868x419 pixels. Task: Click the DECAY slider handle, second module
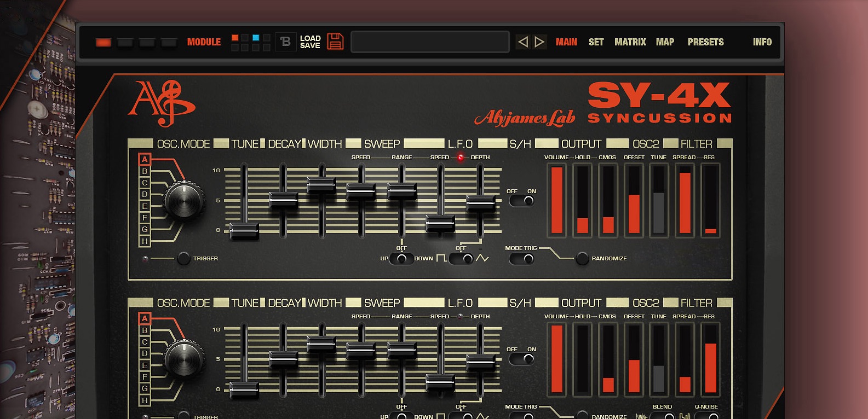point(283,359)
